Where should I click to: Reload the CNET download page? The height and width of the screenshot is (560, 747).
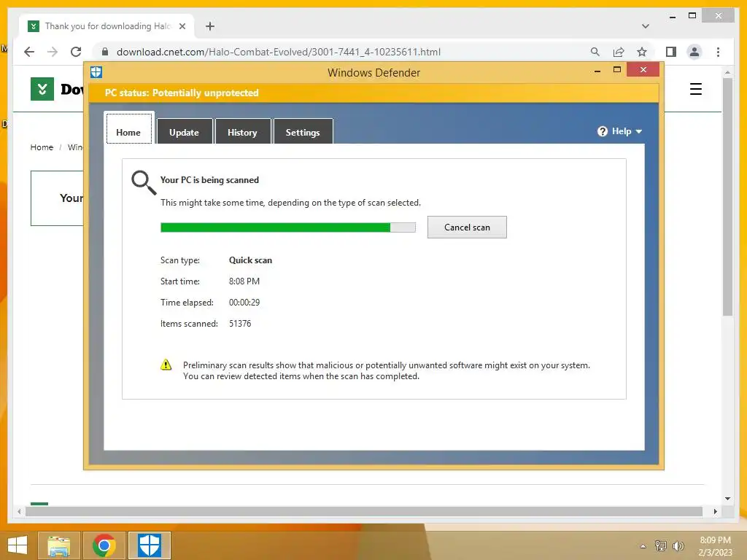click(76, 52)
